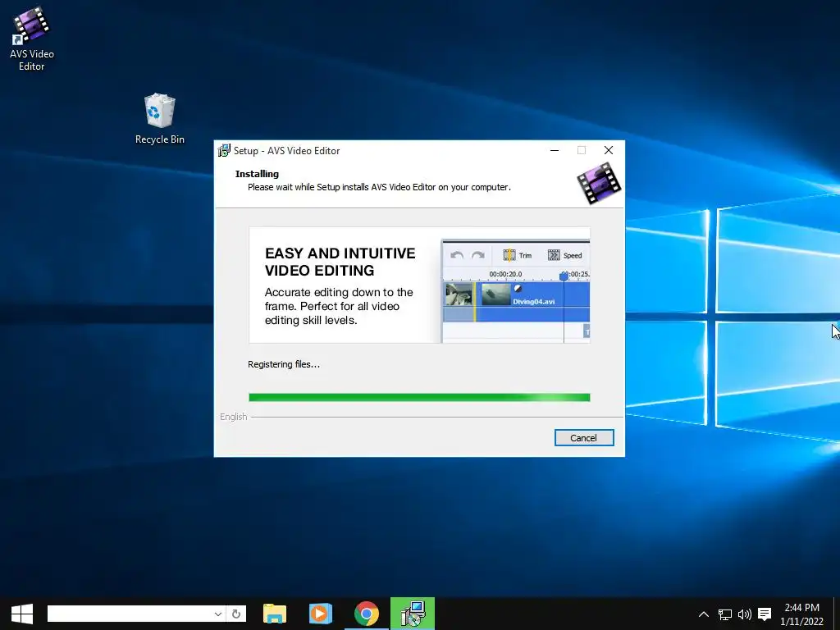The width and height of the screenshot is (840, 630).
Task: Click the 'Registering files...' status text
Action: coord(283,364)
